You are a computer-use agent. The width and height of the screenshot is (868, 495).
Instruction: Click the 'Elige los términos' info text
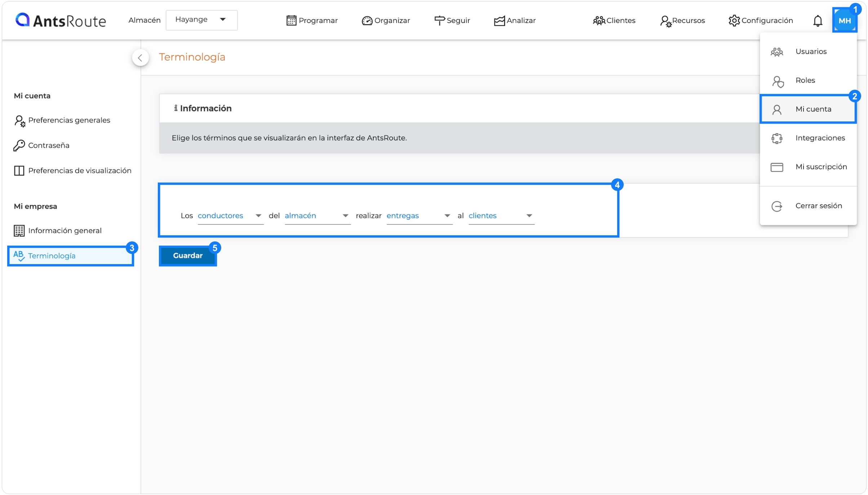289,138
